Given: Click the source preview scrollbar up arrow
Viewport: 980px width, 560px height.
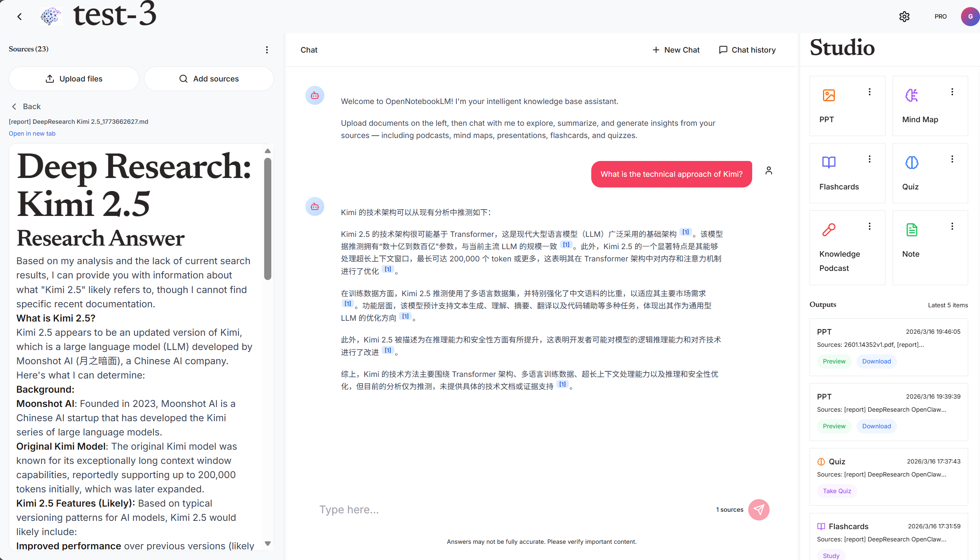Looking at the screenshot, I should coord(268,151).
